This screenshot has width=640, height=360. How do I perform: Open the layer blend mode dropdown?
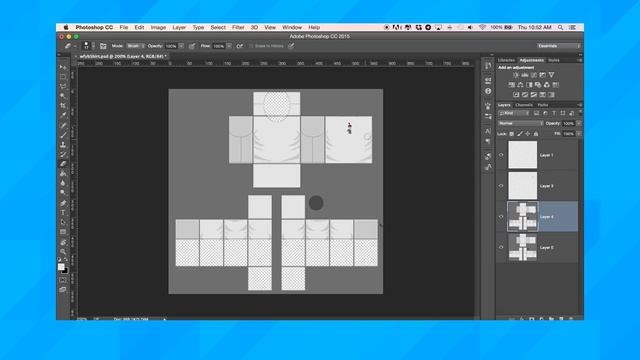point(520,123)
